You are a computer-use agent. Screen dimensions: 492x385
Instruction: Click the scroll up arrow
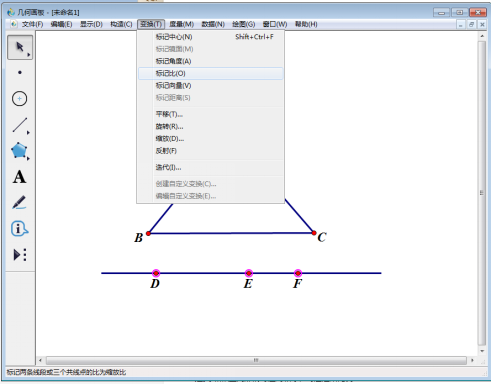(x=482, y=35)
